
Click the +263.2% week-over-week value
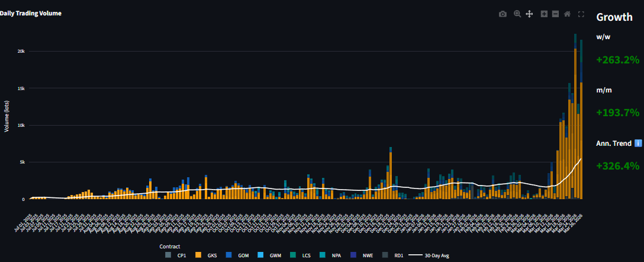tap(618, 60)
